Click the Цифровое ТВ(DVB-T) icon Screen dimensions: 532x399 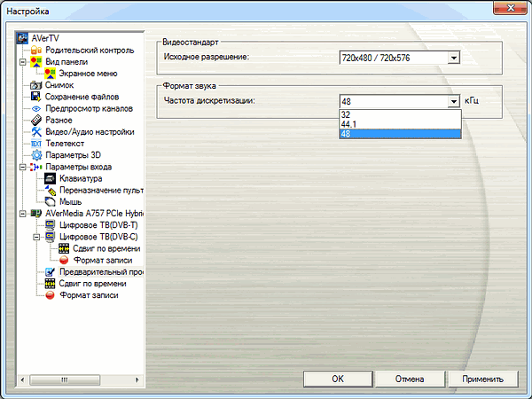(x=50, y=225)
